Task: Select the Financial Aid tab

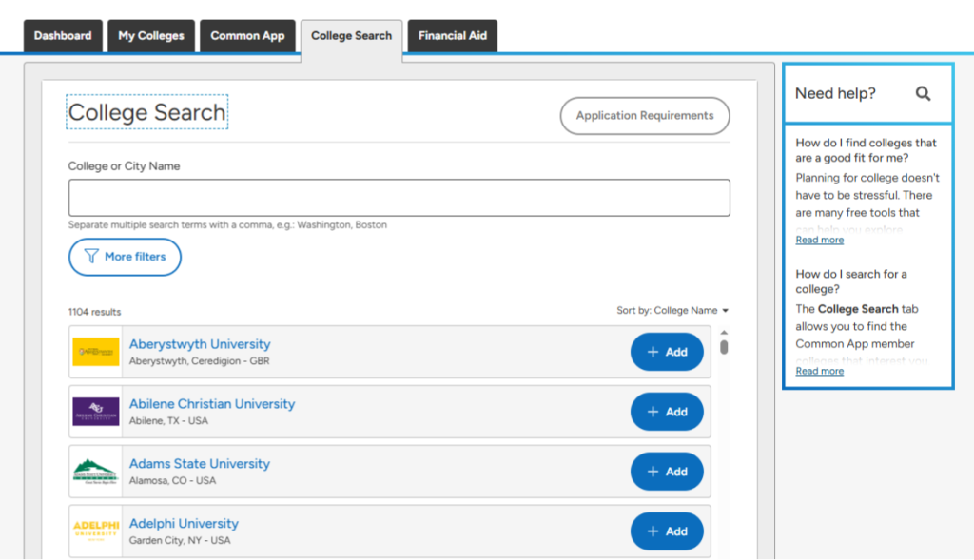Action: [453, 36]
